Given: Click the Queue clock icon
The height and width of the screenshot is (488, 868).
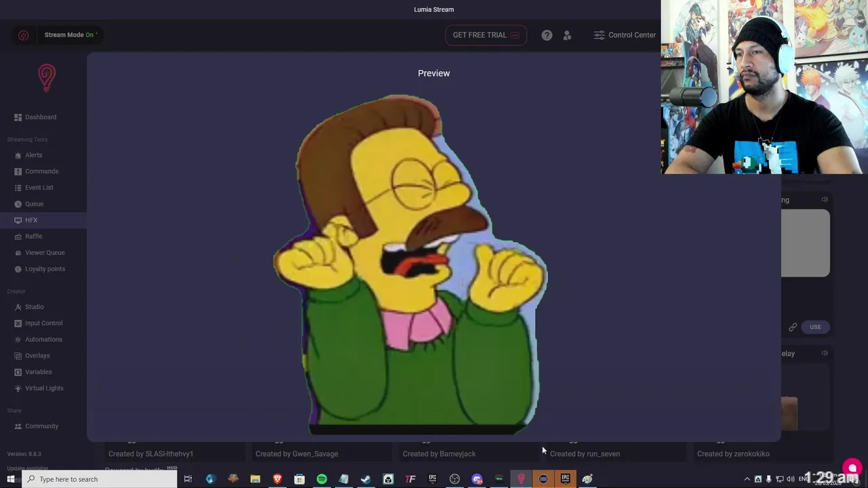Looking at the screenshot, I should click(18, 204).
